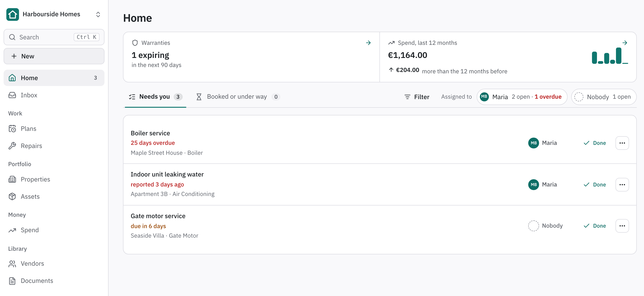Switch to the Needs you tab
The height and width of the screenshot is (296, 644).
click(156, 97)
